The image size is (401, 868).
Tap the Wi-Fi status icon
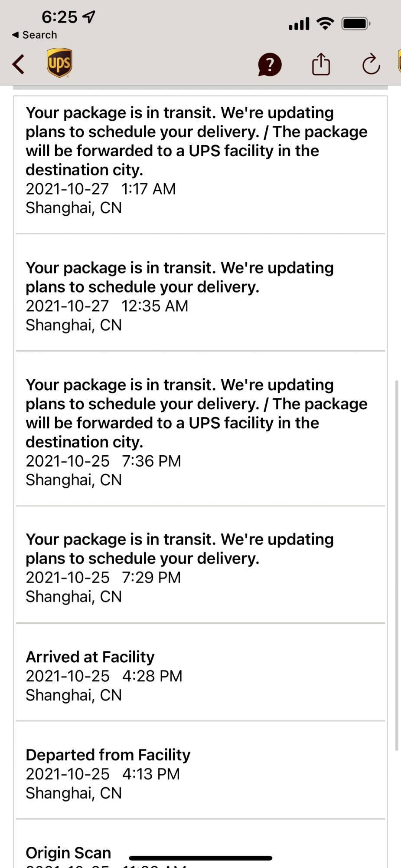point(325,23)
